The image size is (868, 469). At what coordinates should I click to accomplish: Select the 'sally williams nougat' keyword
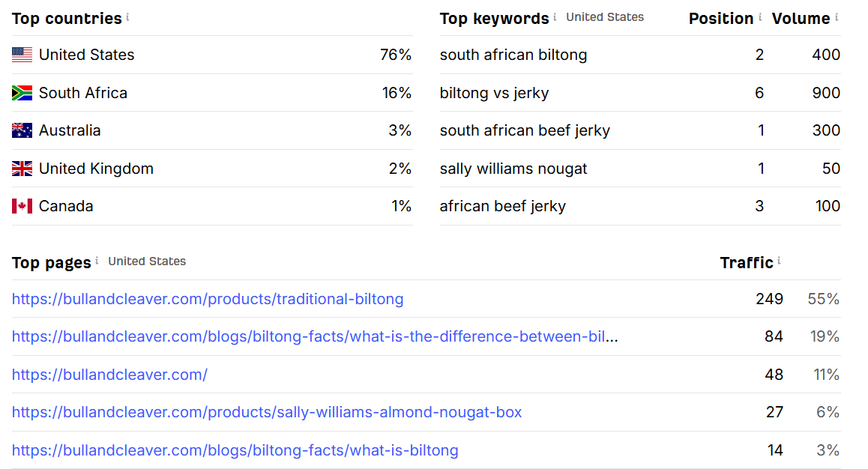point(513,169)
